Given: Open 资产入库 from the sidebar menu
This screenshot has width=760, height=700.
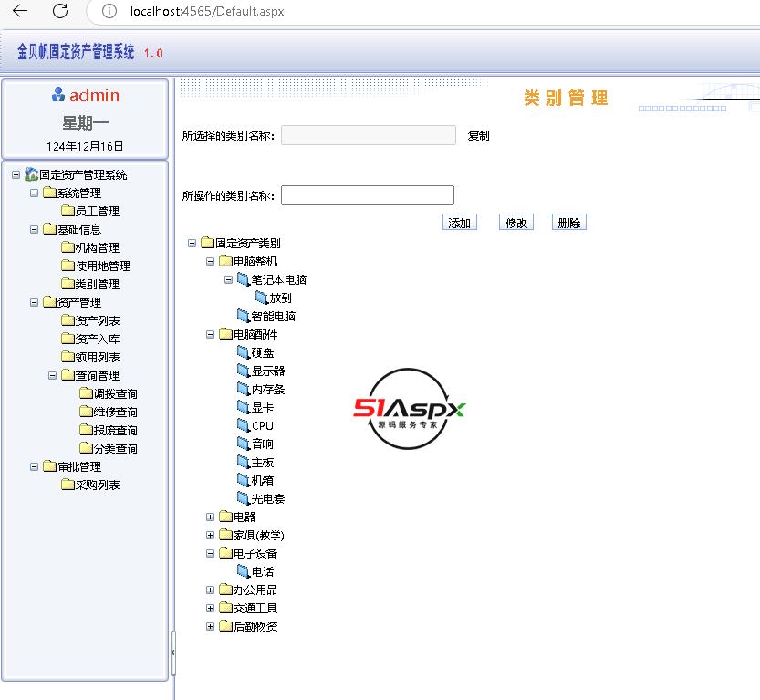Looking at the screenshot, I should click(x=97, y=339).
